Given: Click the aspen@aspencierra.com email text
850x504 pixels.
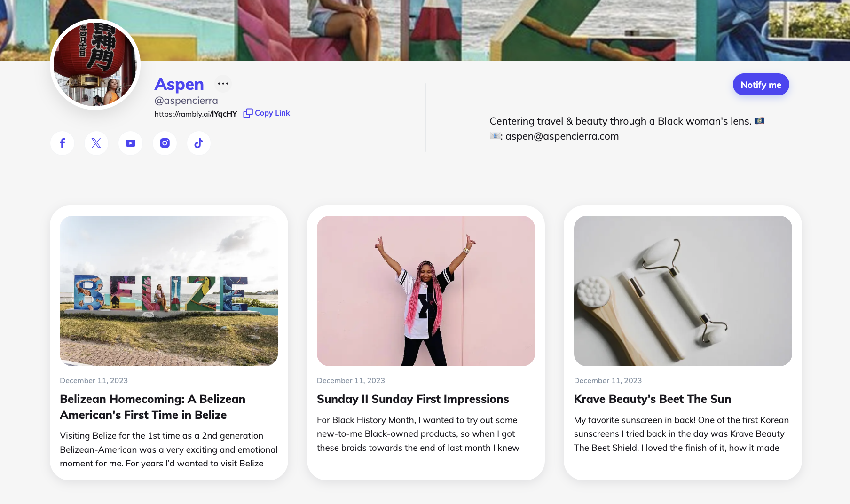Looking at the screenshot, I should point(562,136).
